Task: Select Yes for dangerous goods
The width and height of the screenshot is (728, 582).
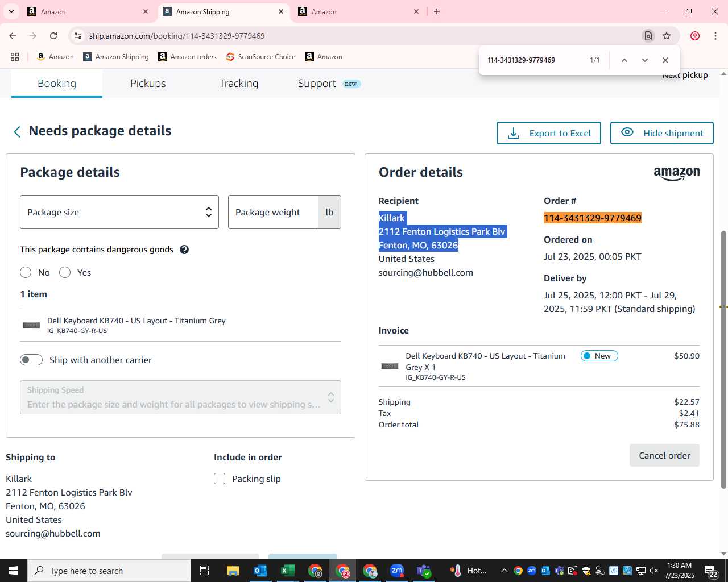Action: [x=65, y=273]
